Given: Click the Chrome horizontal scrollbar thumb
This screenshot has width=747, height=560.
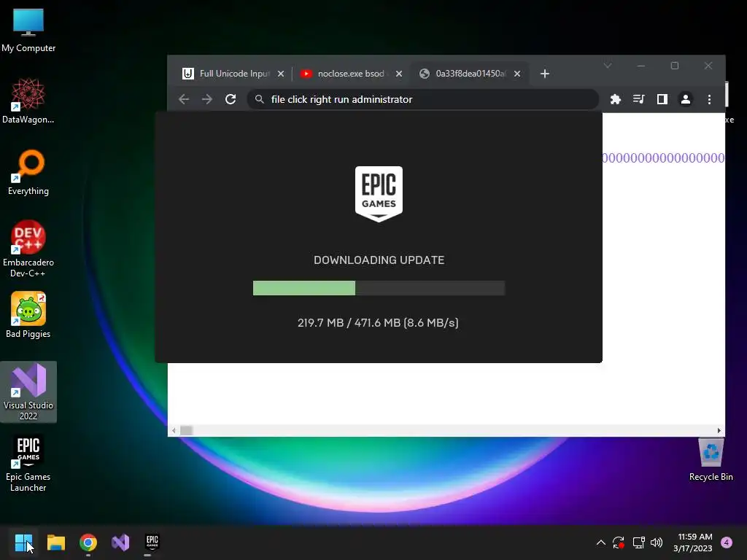Looking at the screenshot, I should (186, 430).
